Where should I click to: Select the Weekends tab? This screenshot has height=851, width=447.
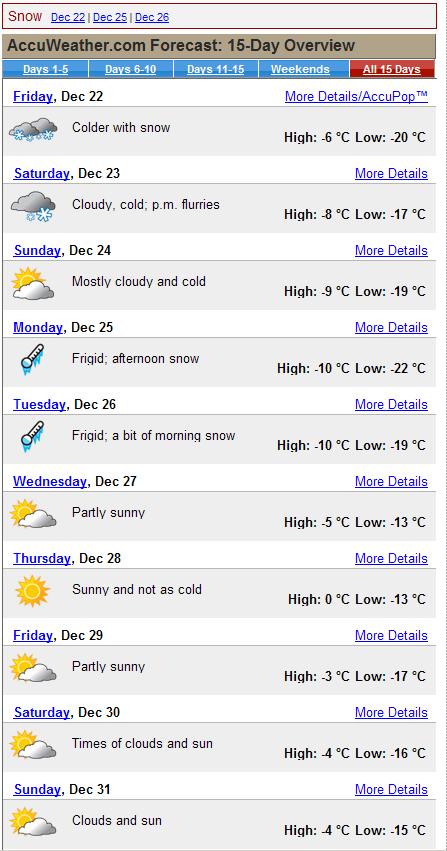[300, 69]
